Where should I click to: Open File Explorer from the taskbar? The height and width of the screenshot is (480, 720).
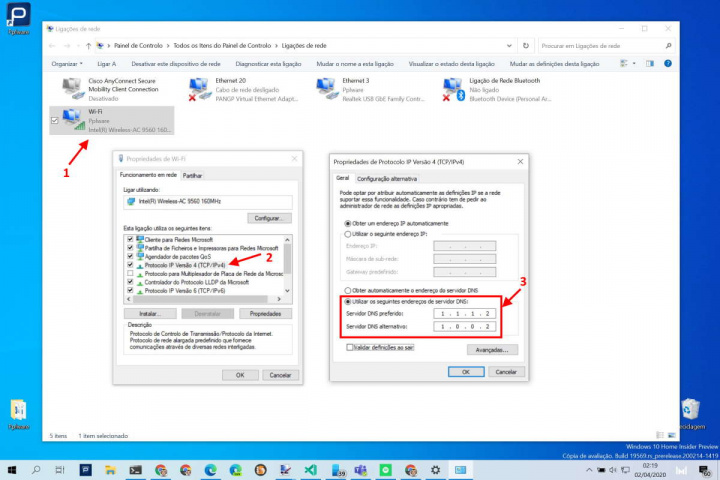[x=110, y=469]
